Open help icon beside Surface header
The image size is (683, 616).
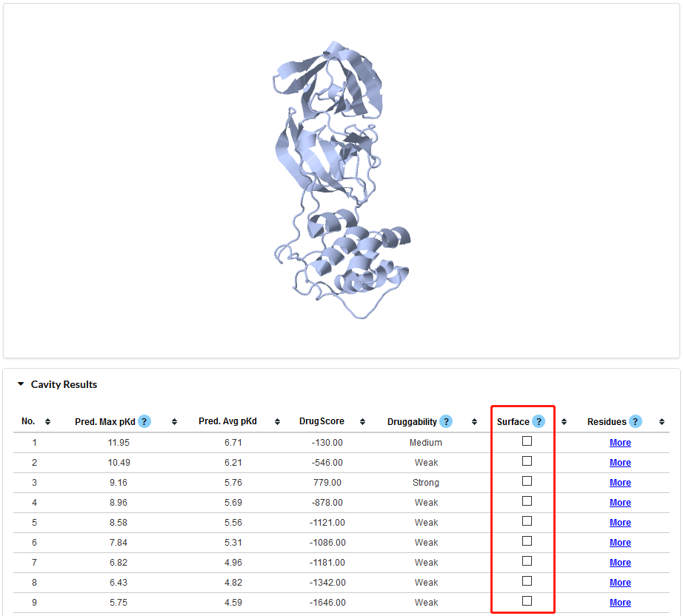tap(539, 421)
